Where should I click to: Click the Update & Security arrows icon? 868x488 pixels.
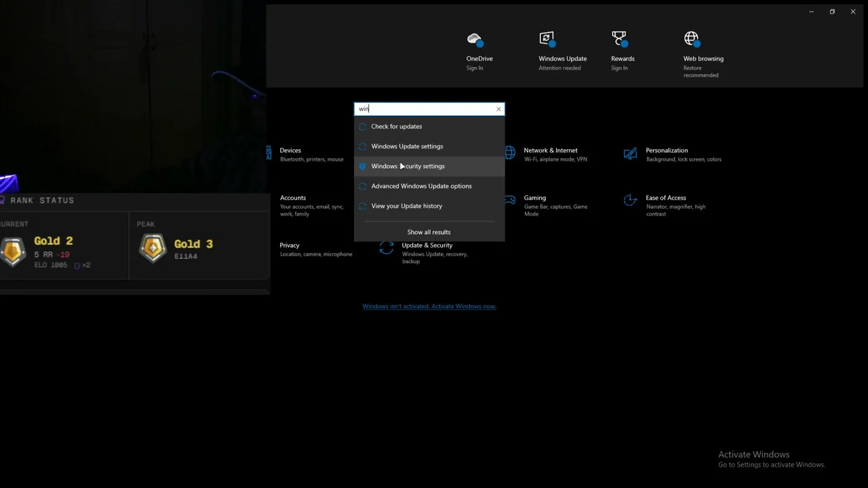click(387, 248)
